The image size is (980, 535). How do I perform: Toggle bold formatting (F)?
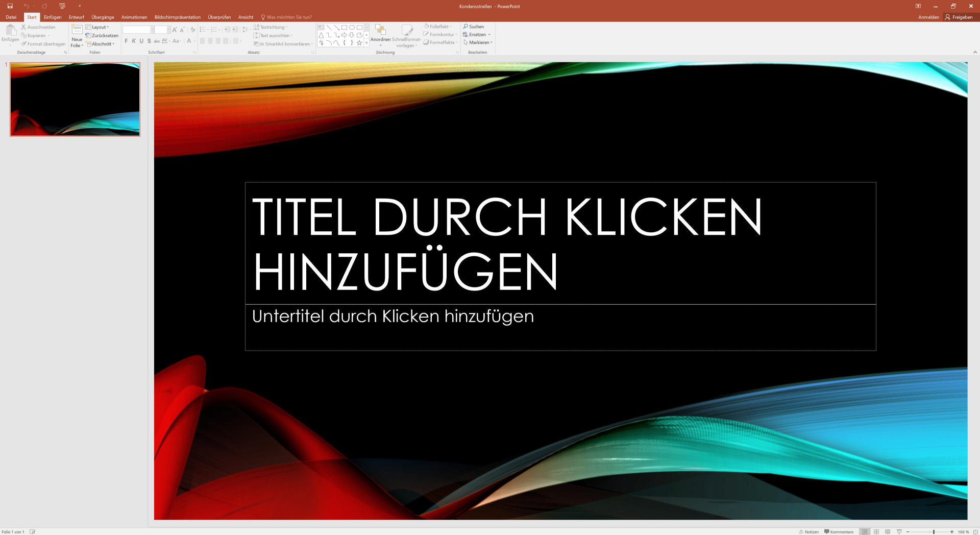coord(126,41)
